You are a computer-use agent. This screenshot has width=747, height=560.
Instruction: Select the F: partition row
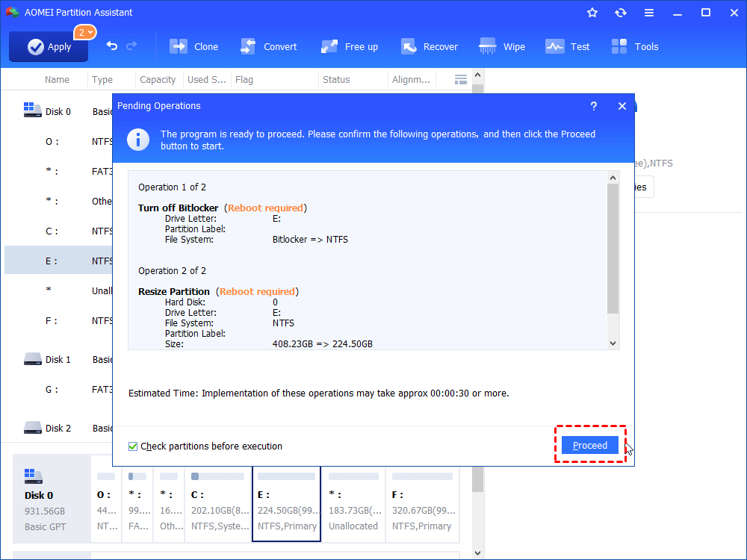(58, 320)
